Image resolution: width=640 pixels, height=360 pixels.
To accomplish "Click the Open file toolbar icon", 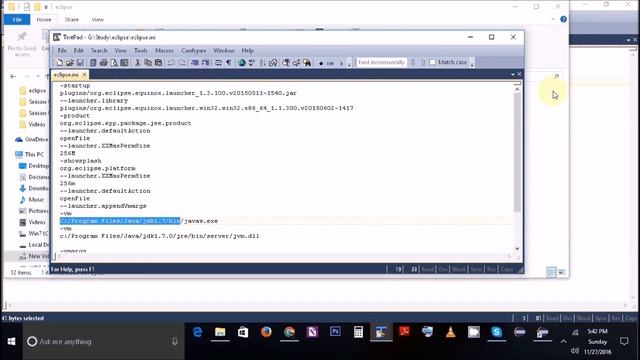I will point(69,62).
